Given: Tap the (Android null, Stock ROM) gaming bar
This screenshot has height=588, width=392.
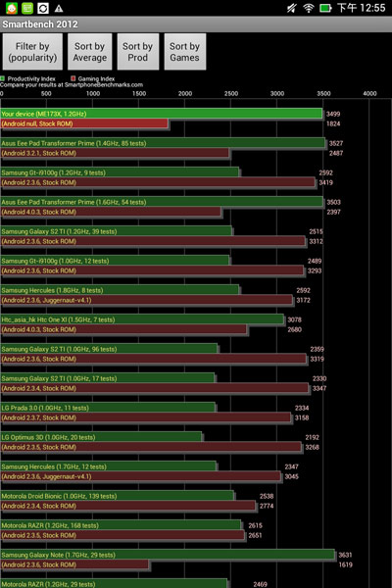Looking at the screenshot, I should (84, 123).
